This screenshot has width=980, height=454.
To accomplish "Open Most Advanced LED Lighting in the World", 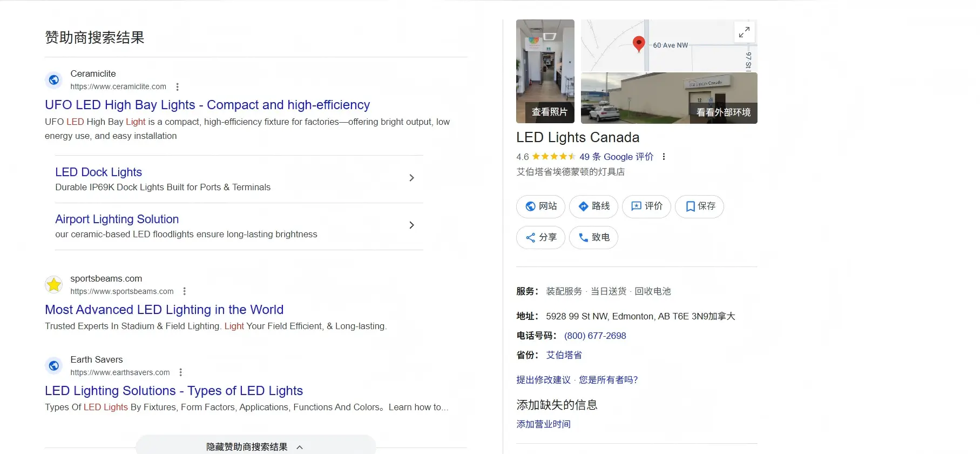I will click(164, 310).
